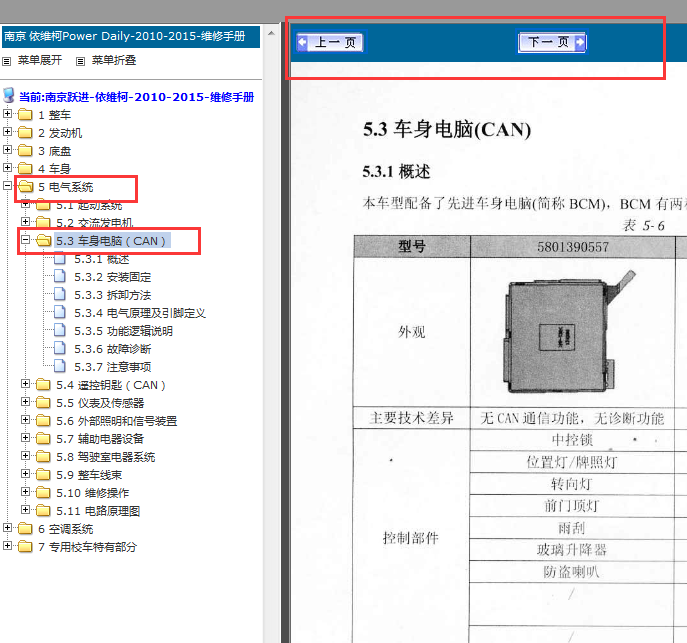Viewport: 687px width, 643px height.
Task: Click folder icon of 3 底盘
Action: coord(25,150)
